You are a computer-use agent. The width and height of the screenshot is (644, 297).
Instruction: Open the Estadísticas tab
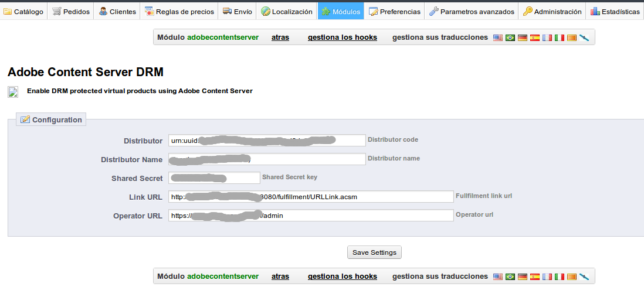(615, 12)
